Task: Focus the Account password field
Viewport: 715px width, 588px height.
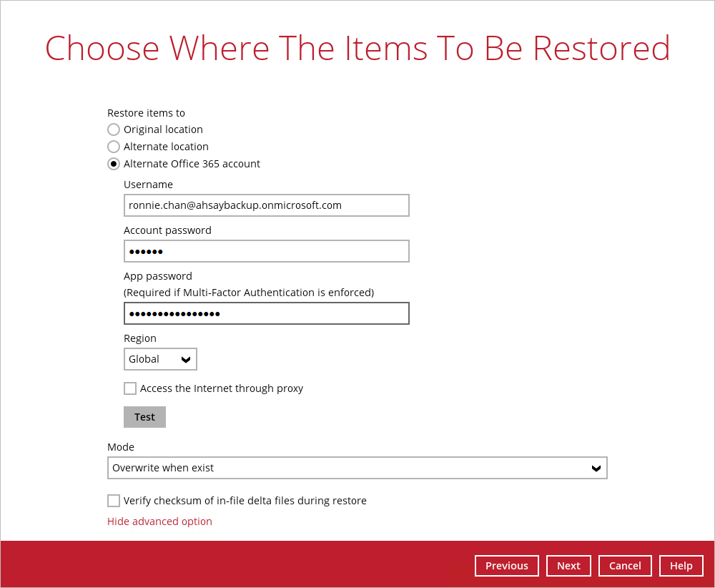Action: point(266,251)
